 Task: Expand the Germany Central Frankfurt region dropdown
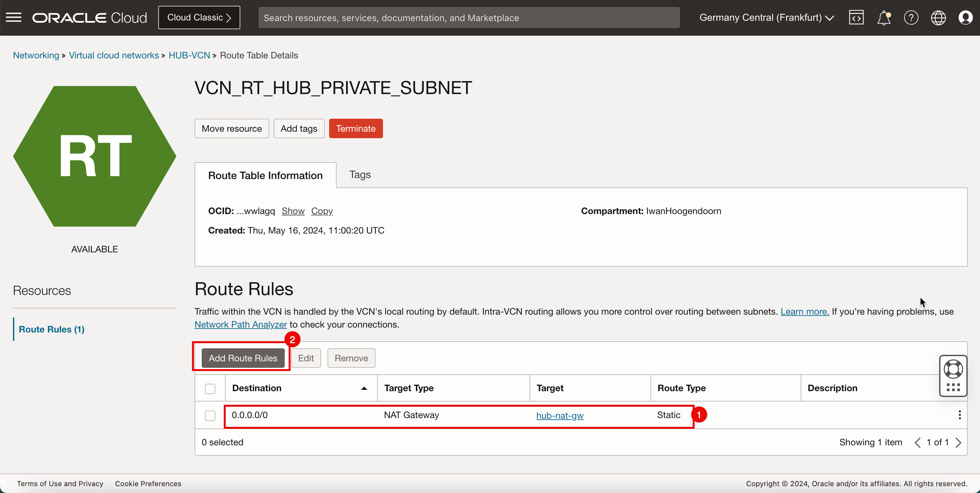pyautogui.click(x=769, y=18)
